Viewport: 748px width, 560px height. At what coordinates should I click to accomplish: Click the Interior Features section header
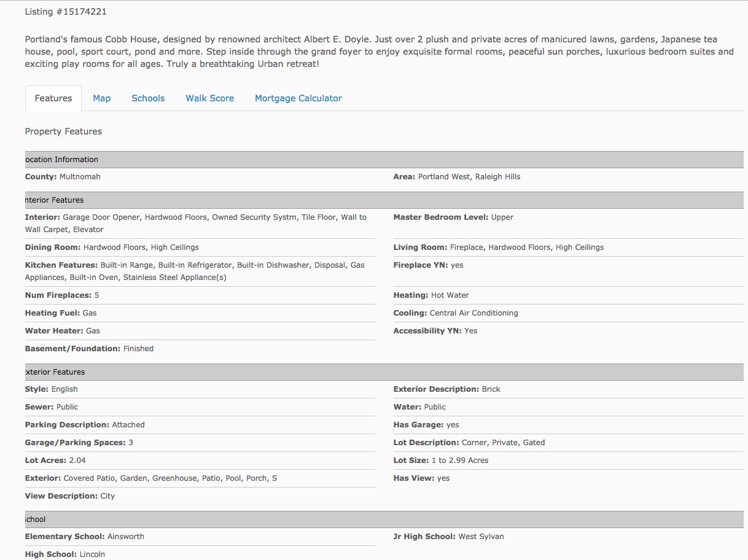pyautogui.click(x=54, y=200)
